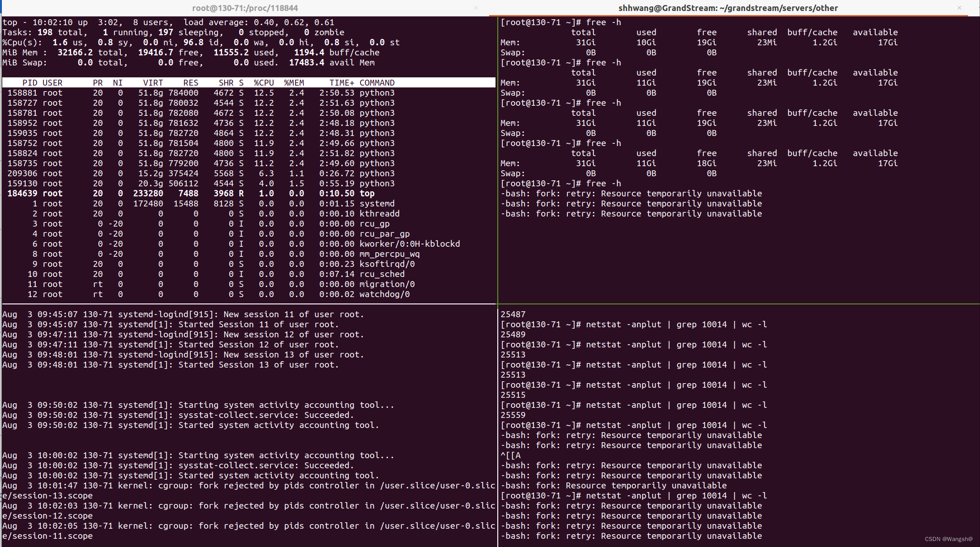Screen dimensions: 980x547
Task: Select the process row with PID 159035
Action: [x=248, y=133]
